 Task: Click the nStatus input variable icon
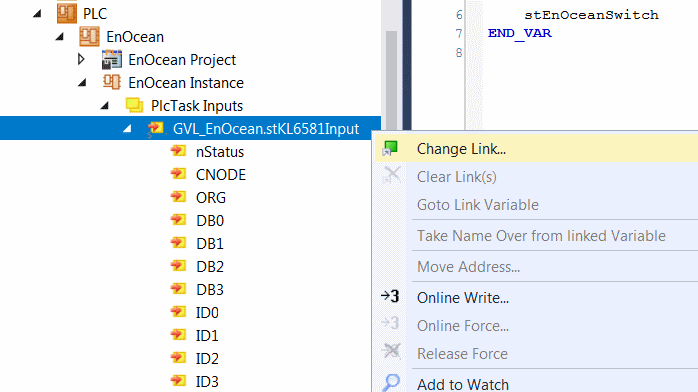click(179, 151)
